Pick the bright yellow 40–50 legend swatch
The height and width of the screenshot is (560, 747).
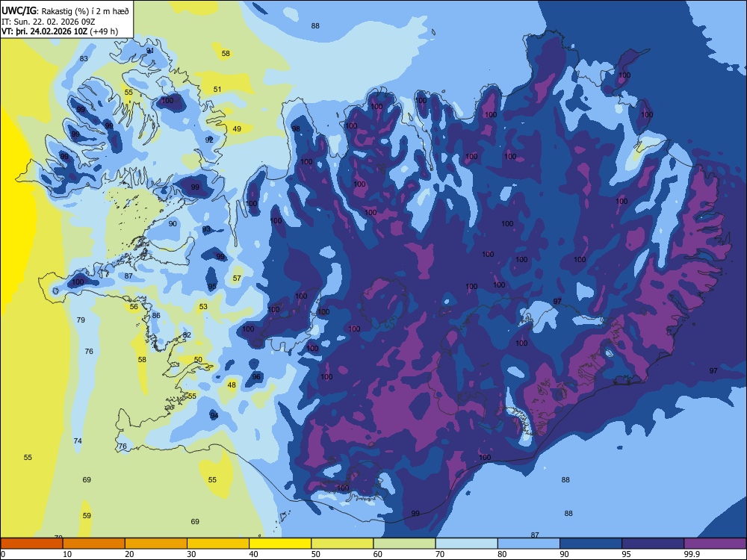280,544
